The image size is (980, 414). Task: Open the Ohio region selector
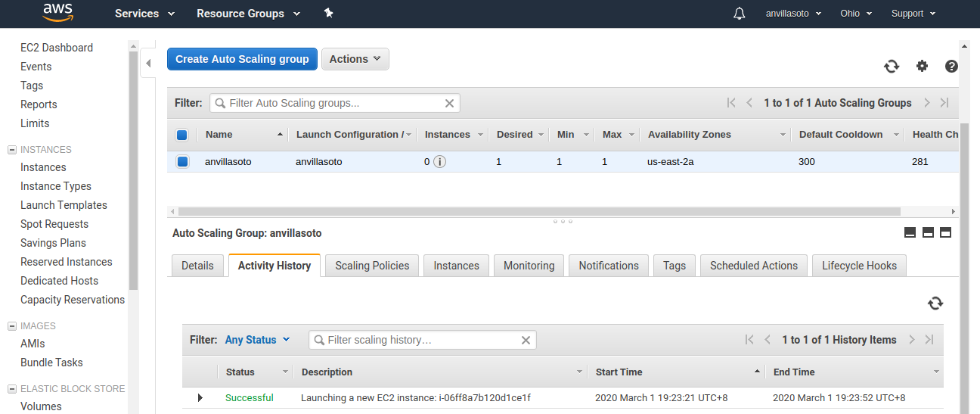[x=856, y=14]
